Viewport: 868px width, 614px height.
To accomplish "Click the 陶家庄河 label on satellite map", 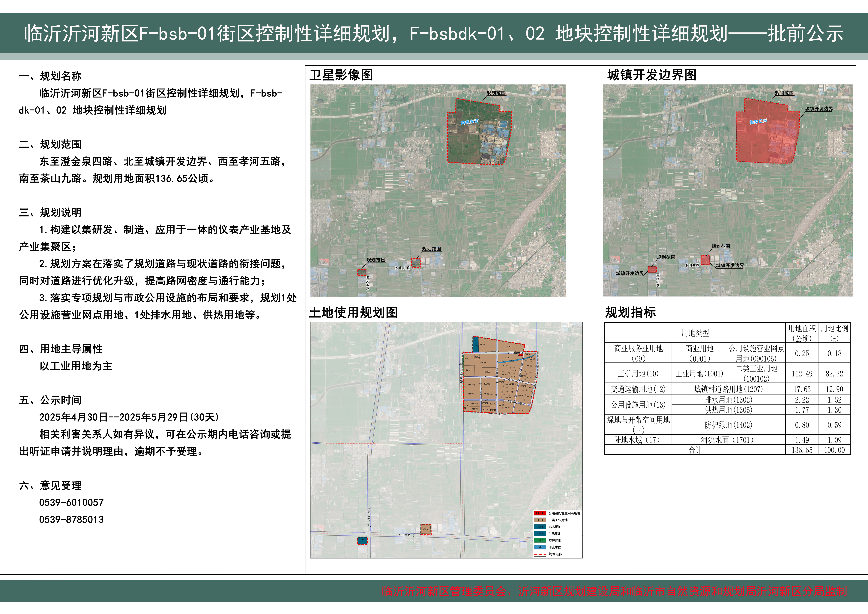I will point(470,122).
